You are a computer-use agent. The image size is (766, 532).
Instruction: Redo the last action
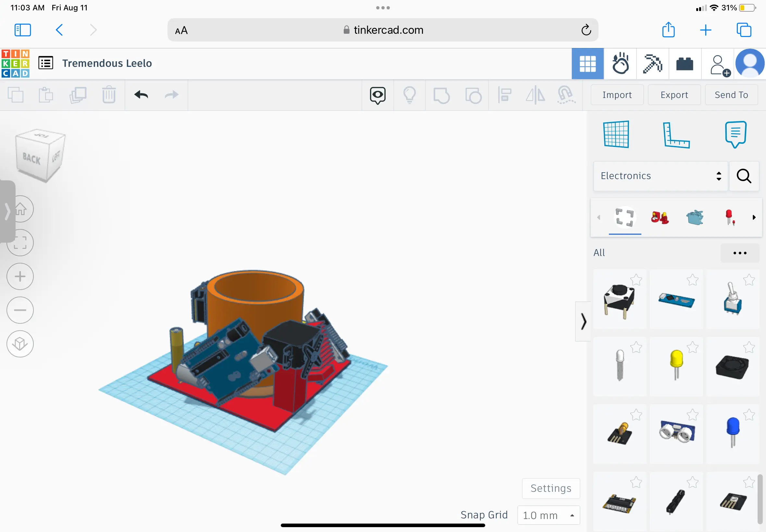[x=171, y=95]
